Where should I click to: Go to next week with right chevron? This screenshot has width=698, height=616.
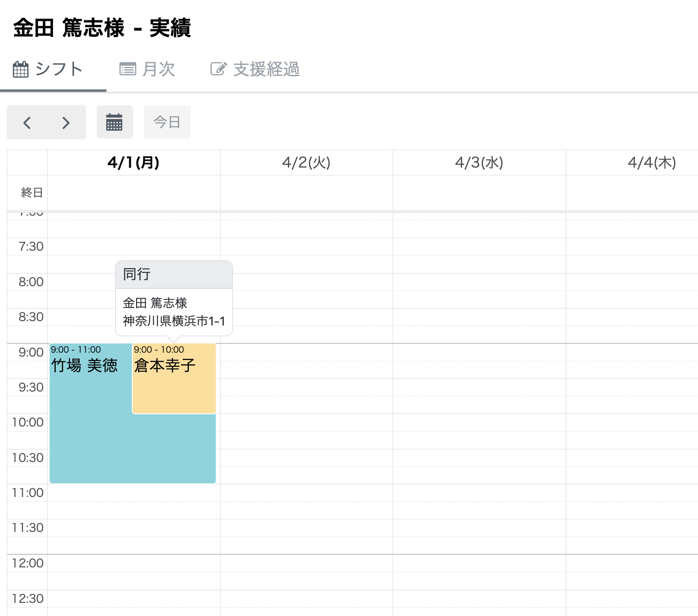click(x=66, y=122)
